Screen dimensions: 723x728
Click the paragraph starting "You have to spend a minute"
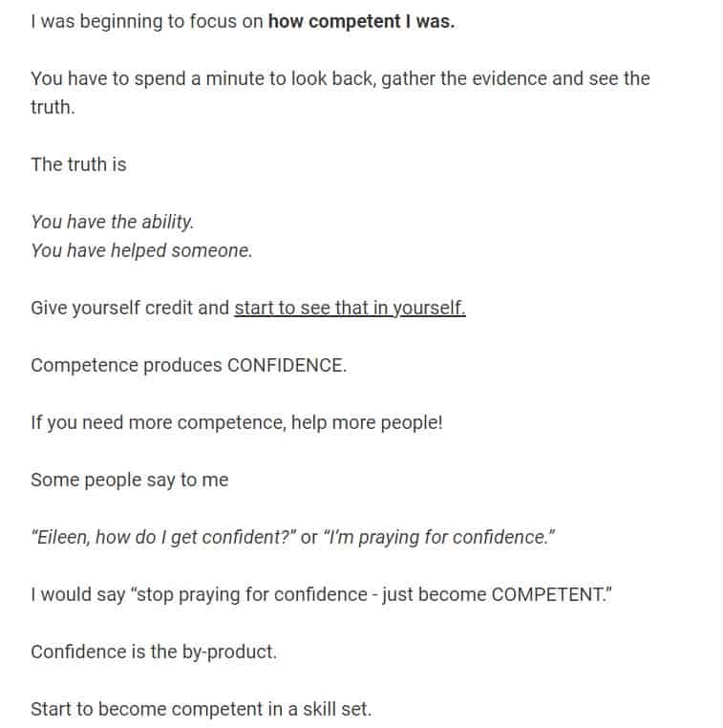tap(340, 94)
